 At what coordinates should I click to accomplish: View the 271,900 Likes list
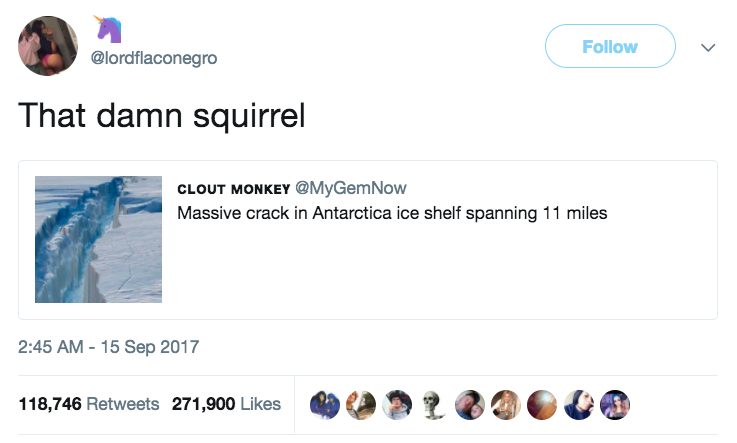click(x=226, y=404)
